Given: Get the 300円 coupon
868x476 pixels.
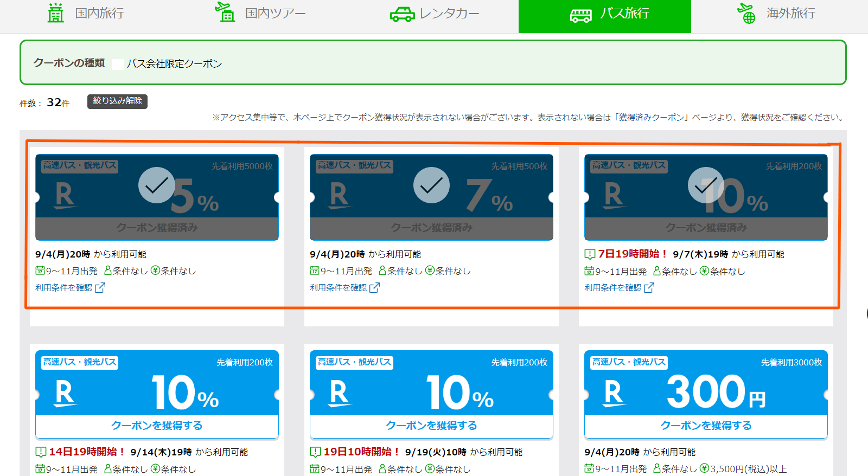Looking at the screenshot, I should [x=706, y=426].
